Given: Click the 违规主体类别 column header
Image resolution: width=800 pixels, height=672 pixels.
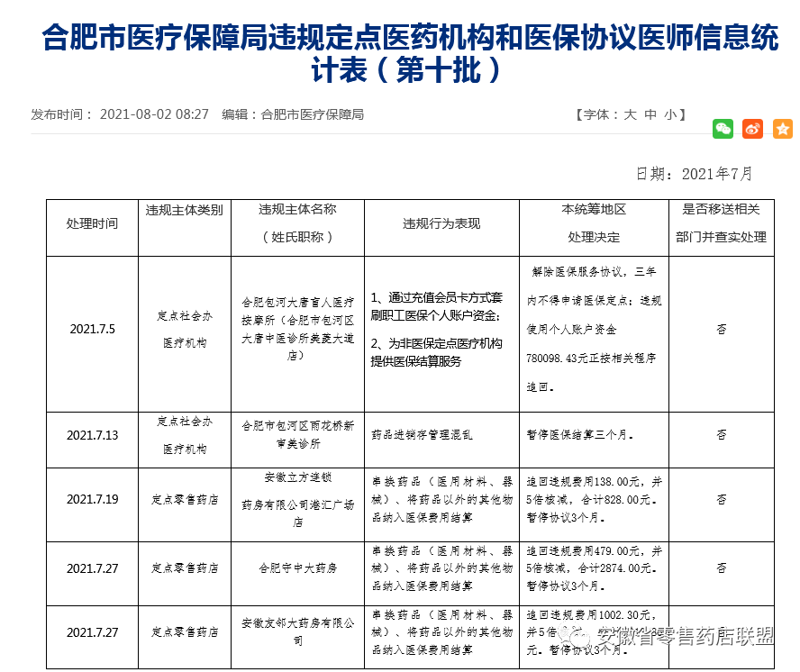Looking at the screenshot, I should click(x=184, y=210).
